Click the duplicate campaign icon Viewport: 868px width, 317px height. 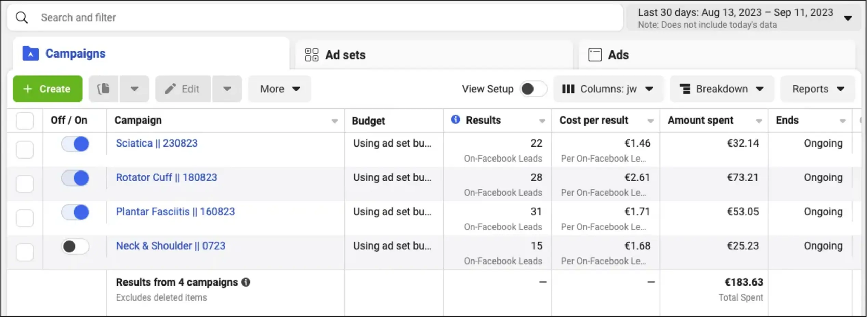104,89
